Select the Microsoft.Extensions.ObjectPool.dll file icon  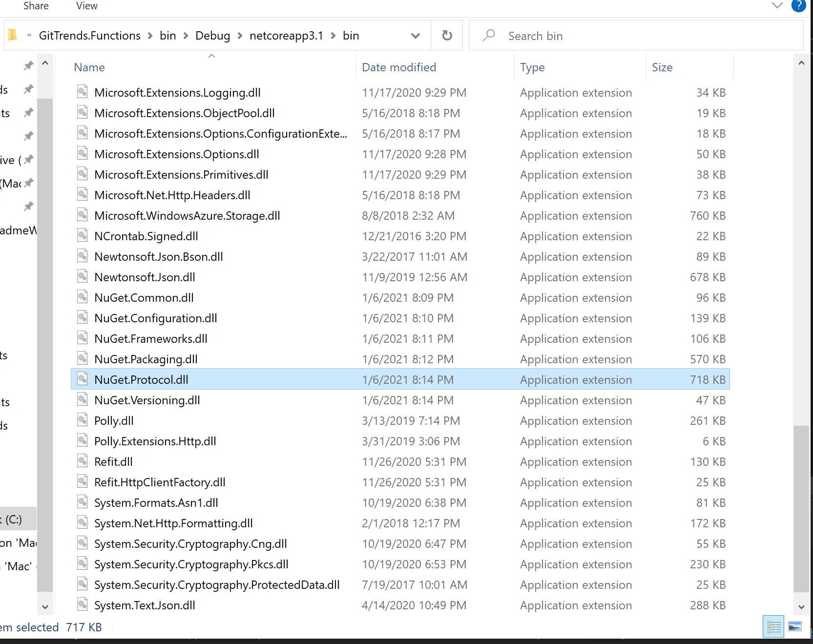(83, 112)
